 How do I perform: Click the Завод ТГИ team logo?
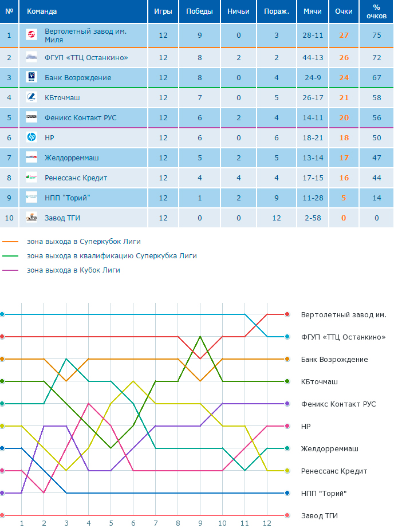click(x=31, y=217)
